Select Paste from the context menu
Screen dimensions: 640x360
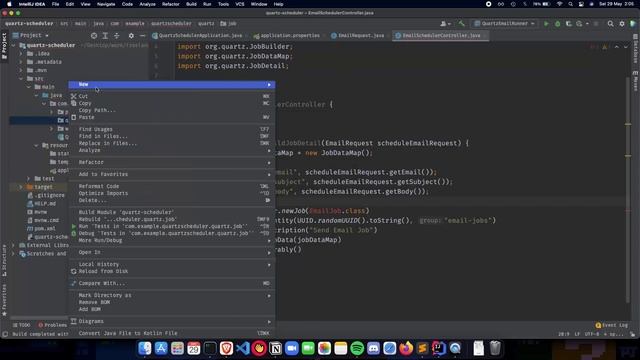tap(171, 117)
